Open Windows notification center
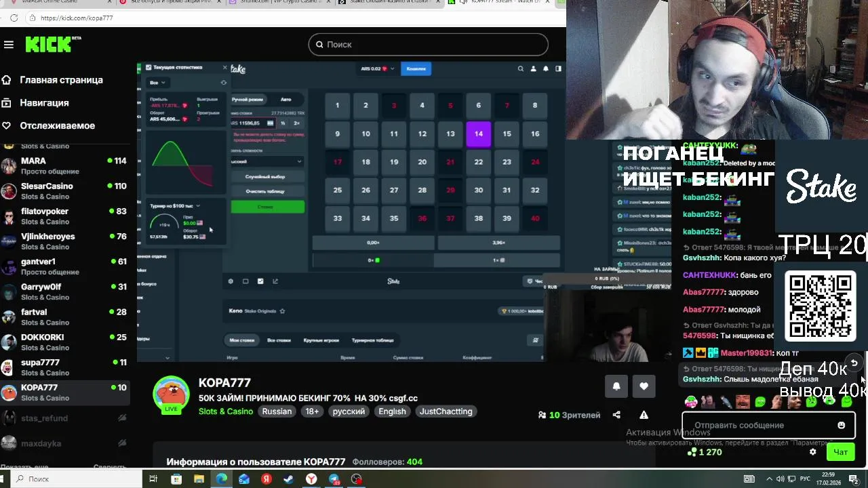Viewport: 868px width, 488px height. coord(854,479)
